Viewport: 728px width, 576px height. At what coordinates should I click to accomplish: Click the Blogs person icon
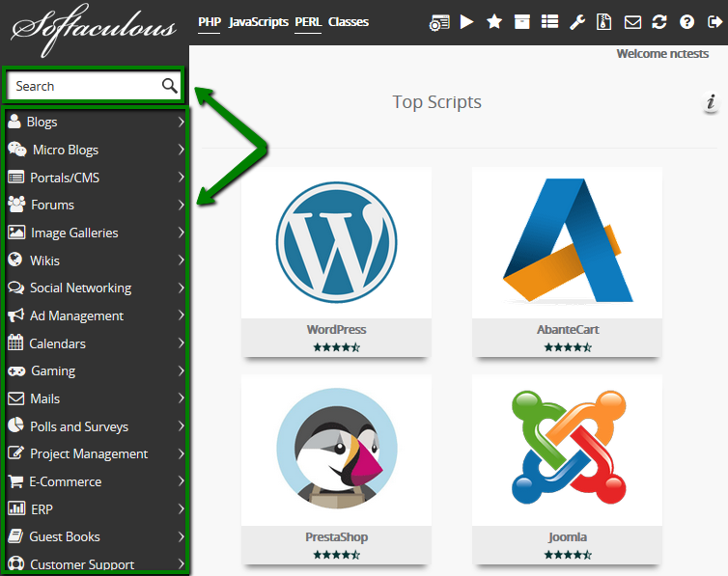point(14,122)
